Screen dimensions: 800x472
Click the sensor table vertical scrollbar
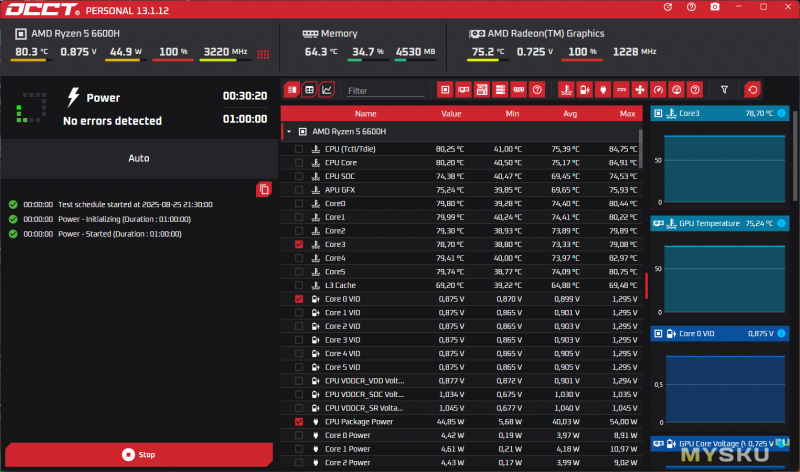tap(640, 148)
